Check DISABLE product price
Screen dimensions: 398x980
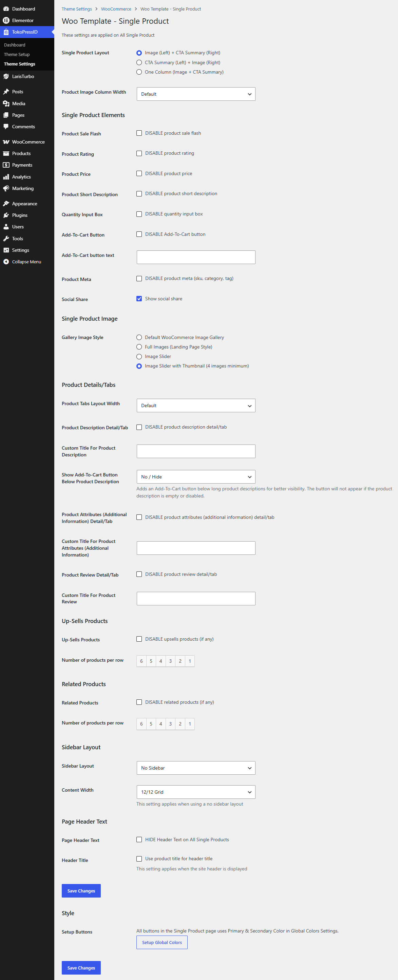pyautogui.click(x=139, y=173)
